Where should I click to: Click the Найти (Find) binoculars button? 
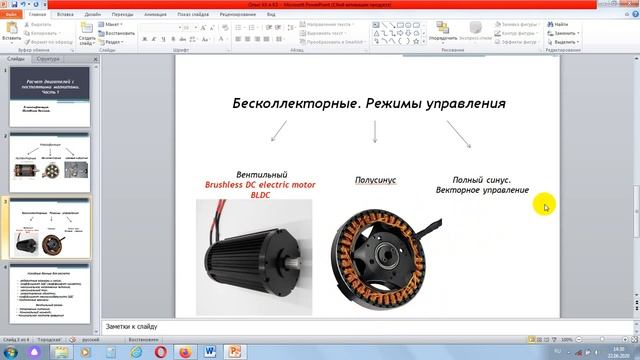tap(558, 24)
